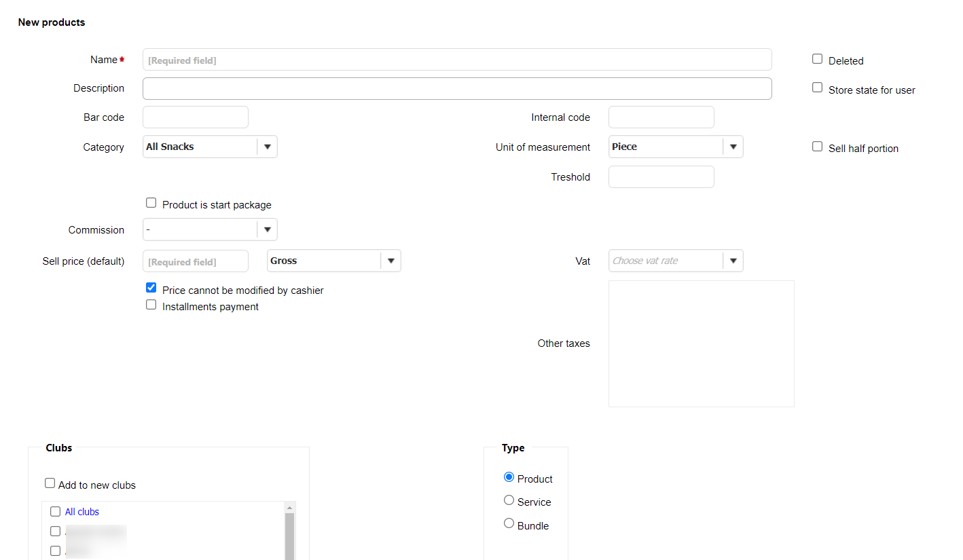Click the All clubs link
Screen dimensions: 963x560
click(x=82, y=512)
